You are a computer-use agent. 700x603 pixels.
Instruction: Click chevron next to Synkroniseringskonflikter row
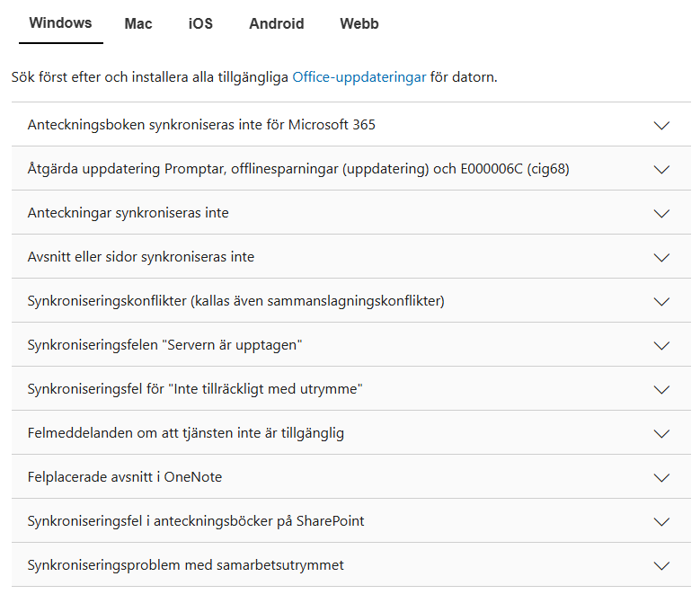click(661, 301)
